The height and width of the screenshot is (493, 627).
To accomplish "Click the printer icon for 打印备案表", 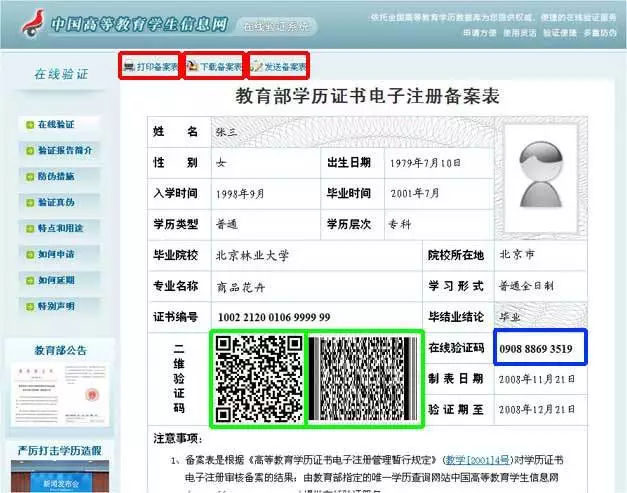I will tap(129, 66).
